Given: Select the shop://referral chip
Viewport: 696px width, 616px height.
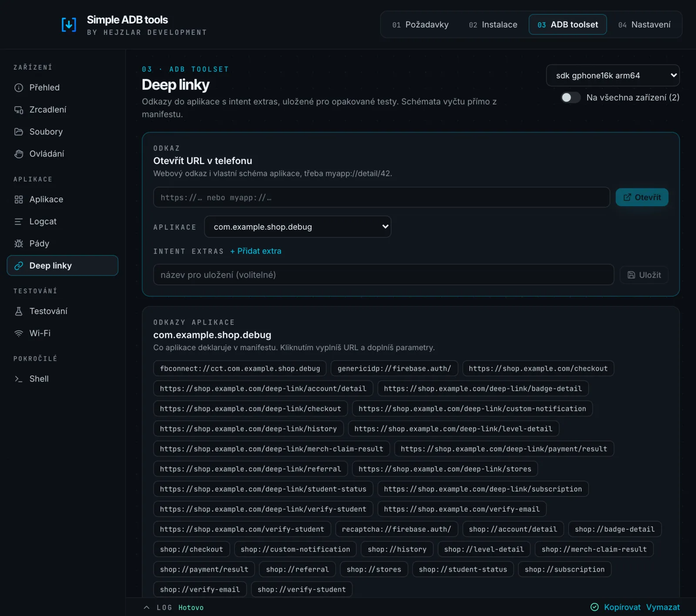Looking at the screenshot, I should tap(298, 569).
